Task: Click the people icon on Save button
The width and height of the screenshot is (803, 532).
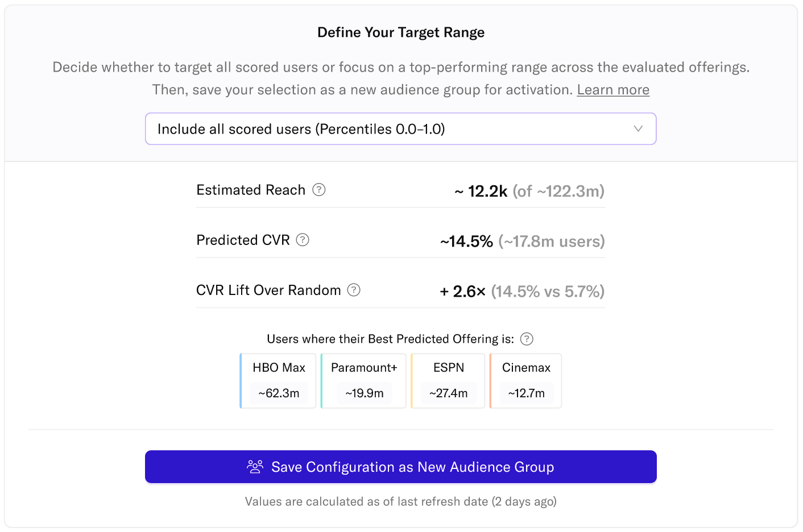Action: pyautogui.click(x=255, y=467)
